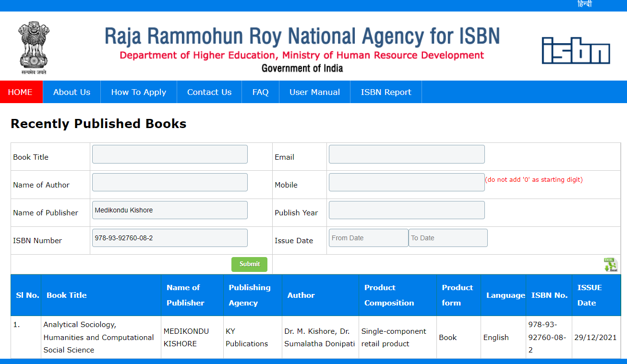Click the 'Email' form label
The height and width of the screenshot is (364, 627).
pos(284,157)
